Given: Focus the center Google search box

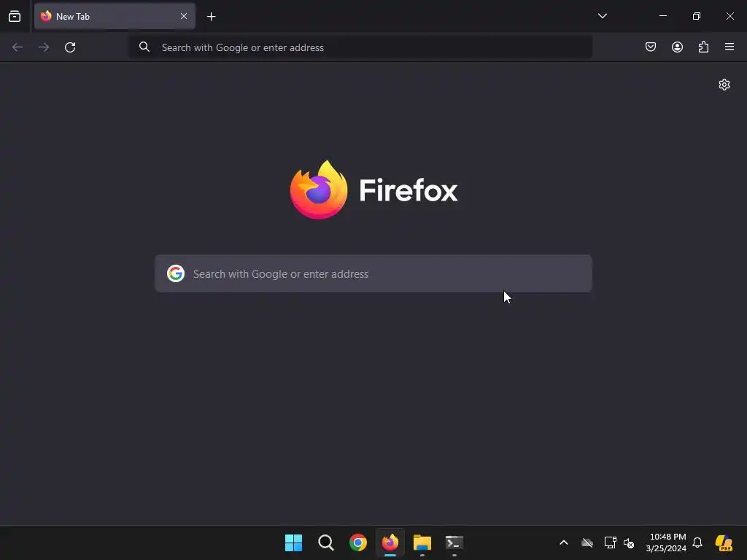Looking at the screenshot, I should coord(373,273).
